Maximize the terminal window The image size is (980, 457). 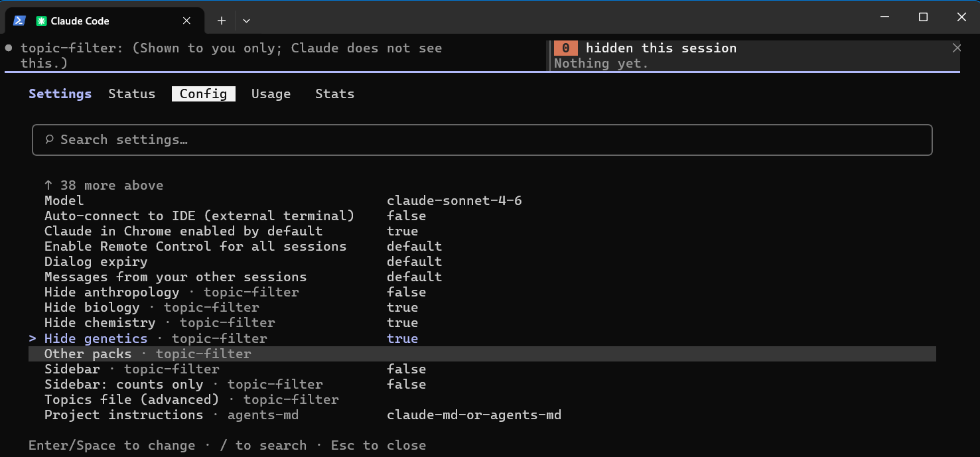[x=923, y=17]
